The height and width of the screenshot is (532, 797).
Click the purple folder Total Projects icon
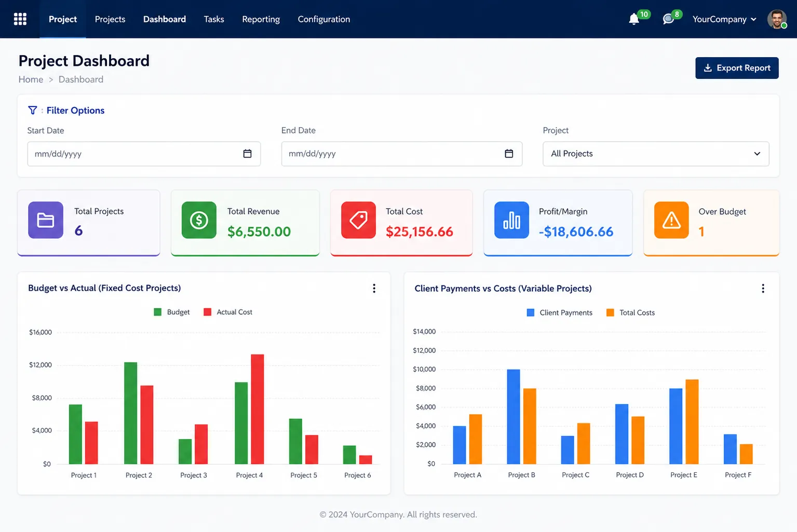(46, 220)
